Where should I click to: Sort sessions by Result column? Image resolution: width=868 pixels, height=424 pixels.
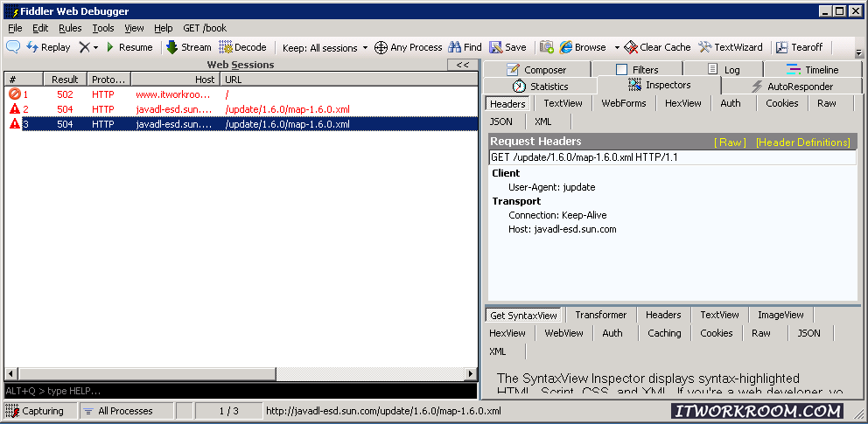(x=66, y=79)
